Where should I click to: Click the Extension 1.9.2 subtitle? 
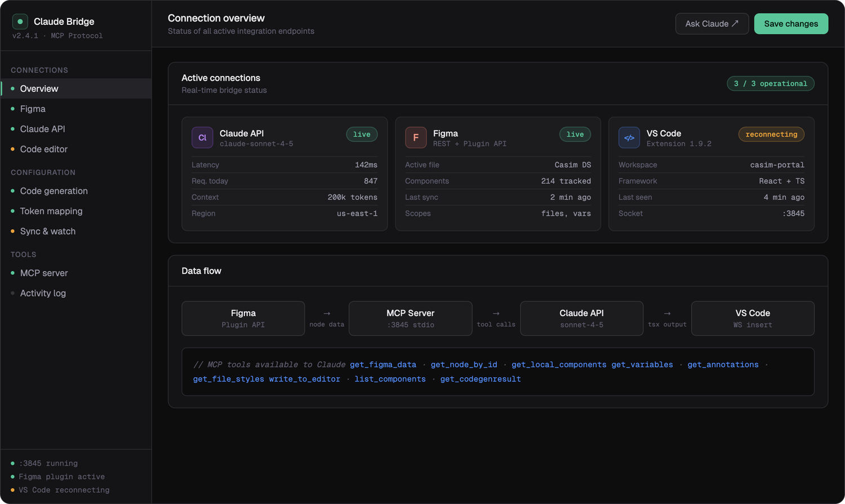[679, 144]
